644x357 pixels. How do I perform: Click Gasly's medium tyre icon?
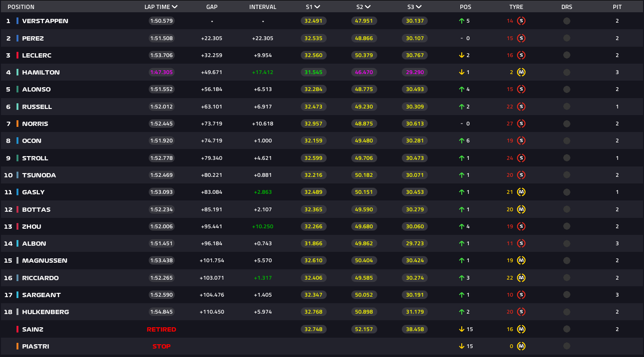click(521, 192)
